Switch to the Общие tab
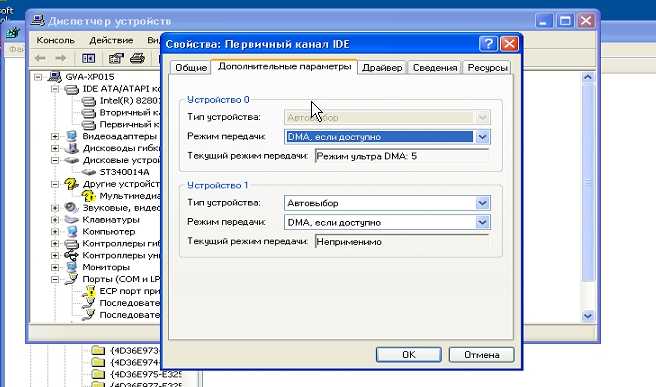Image resolution: width=656 pixels, height=387 pixels. click(191, 67)
